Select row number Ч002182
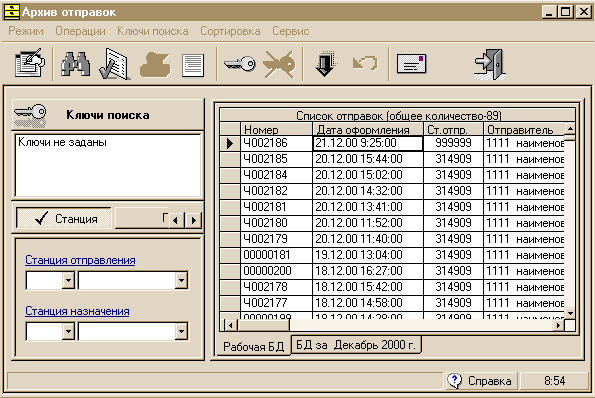 pyautogui.click(x=276, y=191)
